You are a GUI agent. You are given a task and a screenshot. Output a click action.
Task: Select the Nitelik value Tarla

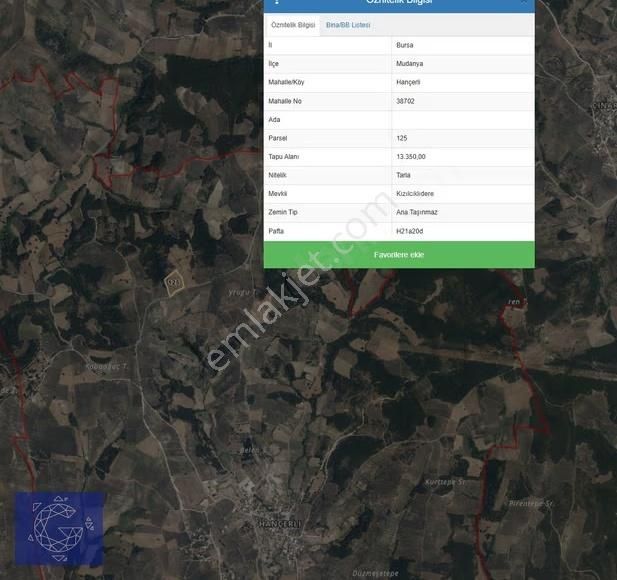pyautogui.click(x=403, y=175)
